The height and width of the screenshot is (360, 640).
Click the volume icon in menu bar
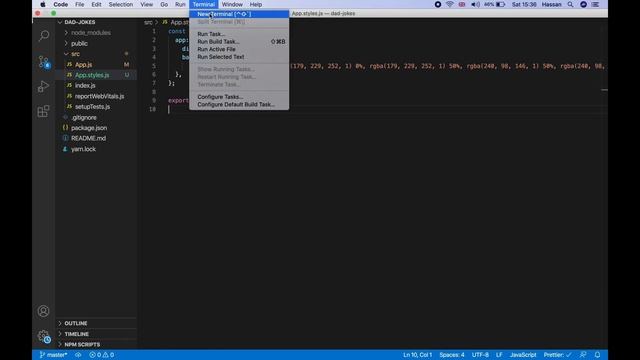[x=476, y=4]
